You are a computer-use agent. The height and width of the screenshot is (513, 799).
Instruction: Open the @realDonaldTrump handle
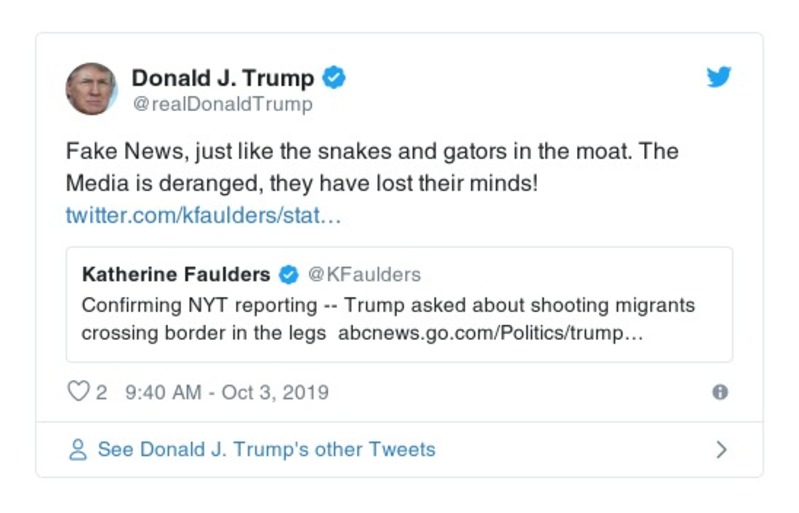pos(222,104)
